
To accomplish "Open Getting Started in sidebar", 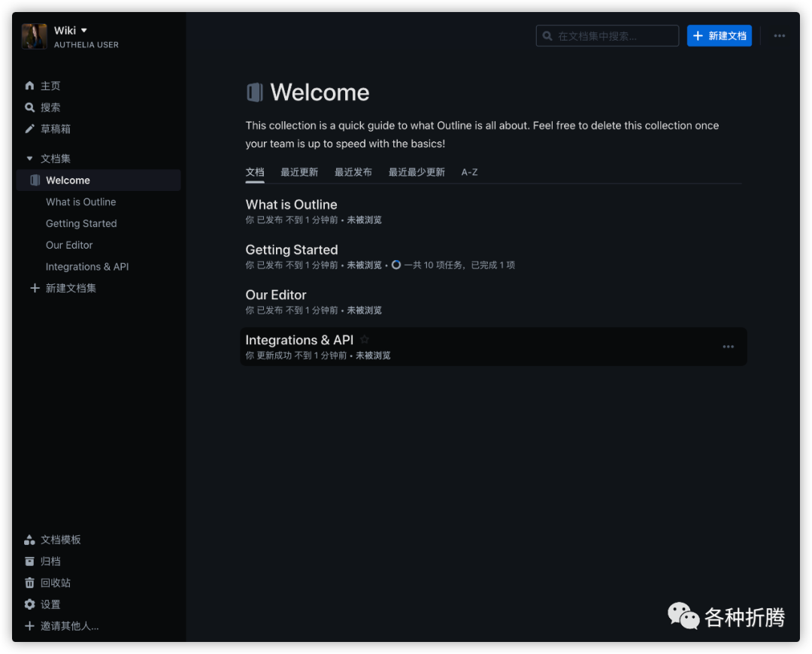I will pos(81,223).
